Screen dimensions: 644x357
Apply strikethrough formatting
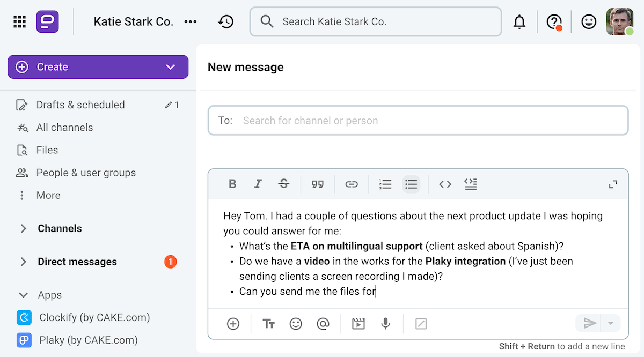283,184
